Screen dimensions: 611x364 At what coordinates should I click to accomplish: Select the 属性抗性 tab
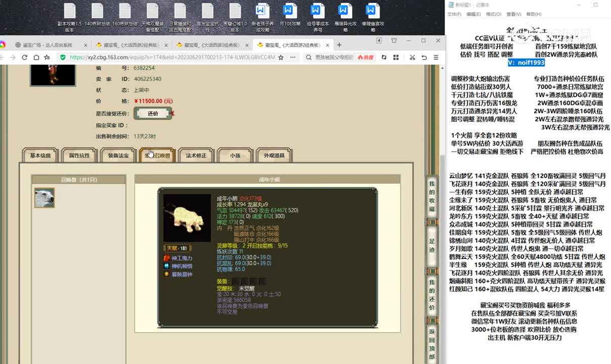(79, 156)
